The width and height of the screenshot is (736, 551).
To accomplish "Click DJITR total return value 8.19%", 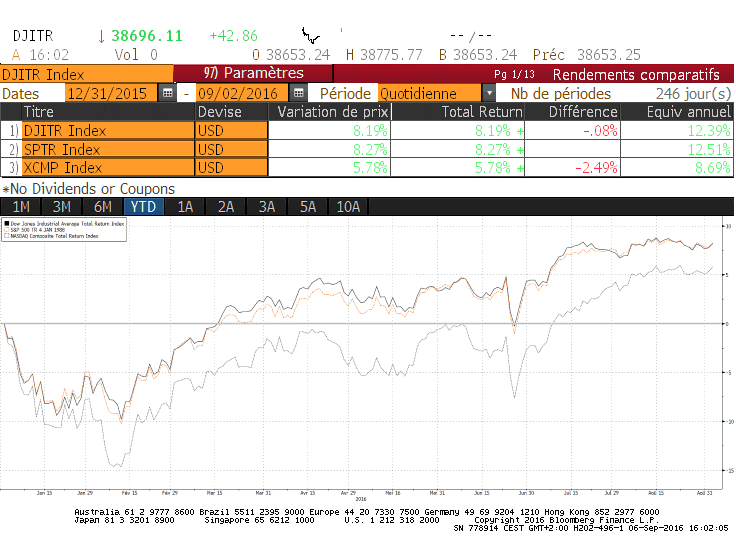I will (492, 130).
